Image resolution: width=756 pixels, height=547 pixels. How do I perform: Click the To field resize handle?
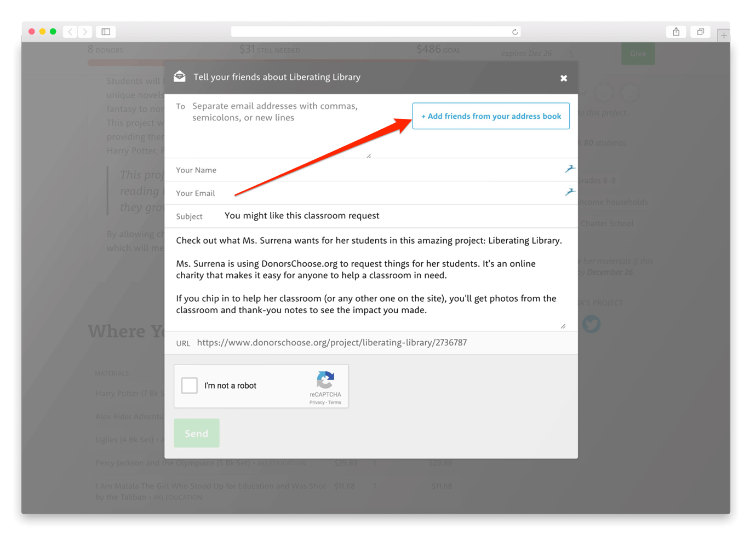369,156
